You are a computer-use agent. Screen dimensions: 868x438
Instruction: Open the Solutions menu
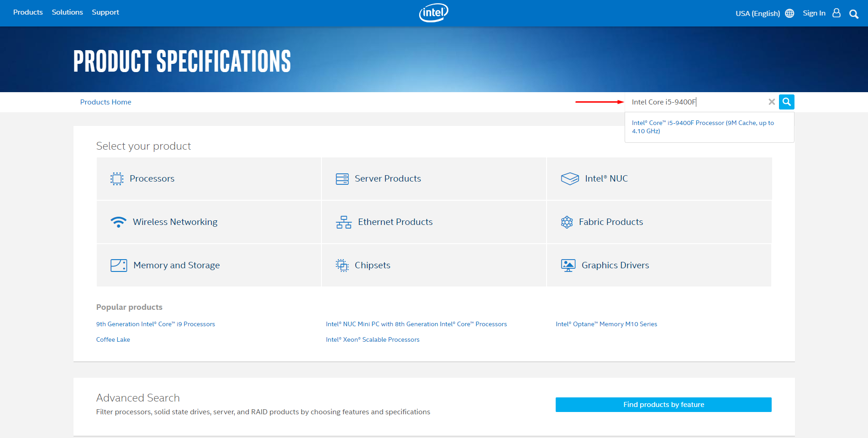pyautogui.click(x=67, y=12)
